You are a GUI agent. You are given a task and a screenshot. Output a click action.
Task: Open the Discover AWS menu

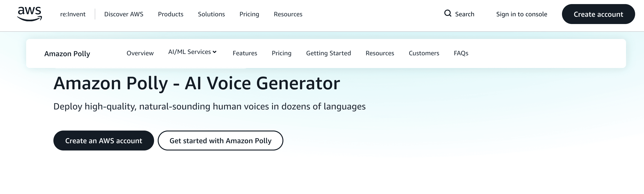123,14
